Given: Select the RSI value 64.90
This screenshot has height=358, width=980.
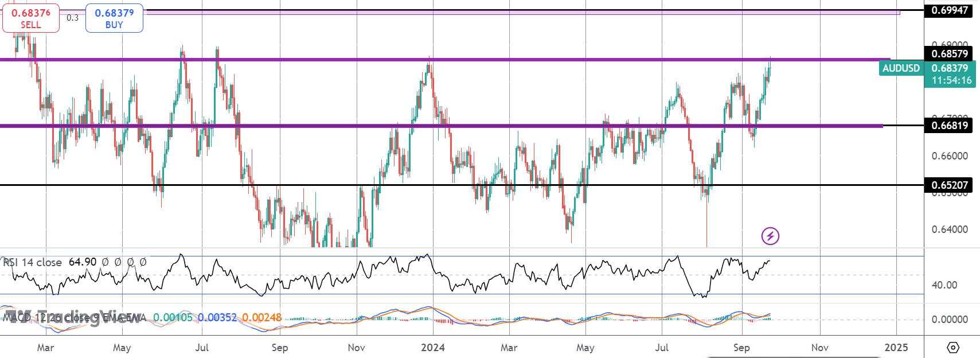Looking at the screenshot, I should [83, 262].
